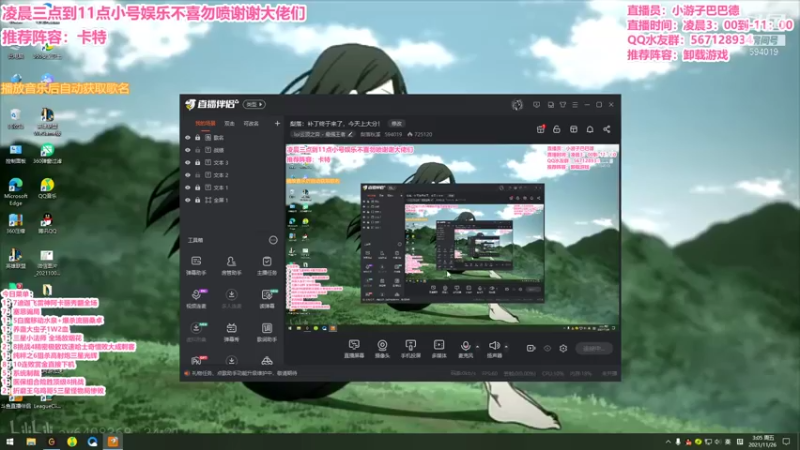Screen dimensions: 800x450
Task: Open the 视频连麦 video co-stream tool
Action: pos(196,299)
